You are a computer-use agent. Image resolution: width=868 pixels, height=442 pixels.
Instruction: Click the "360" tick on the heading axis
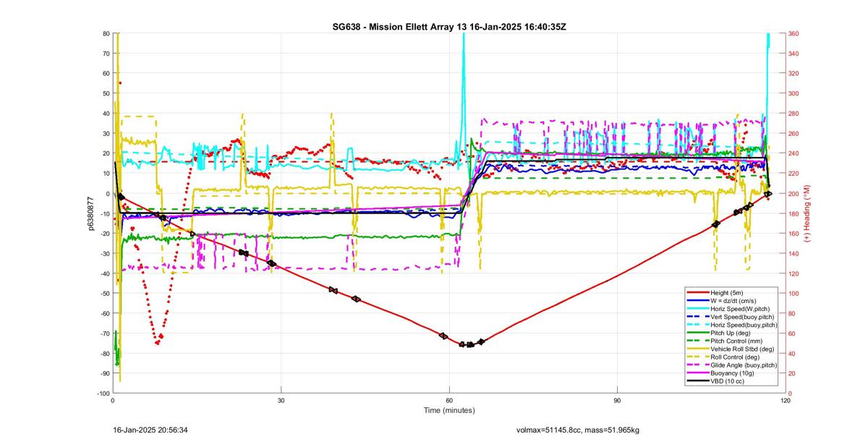[x=794, y=34]
